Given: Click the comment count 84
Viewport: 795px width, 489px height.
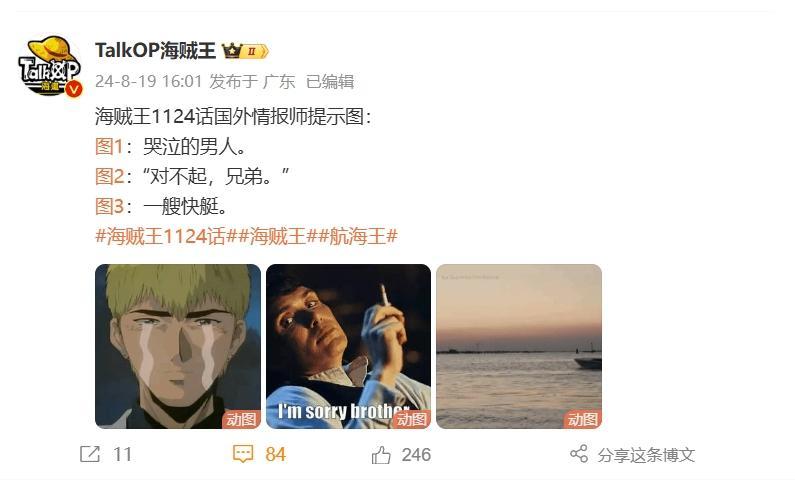Looking at the screenshot, I should click(275, 455).
